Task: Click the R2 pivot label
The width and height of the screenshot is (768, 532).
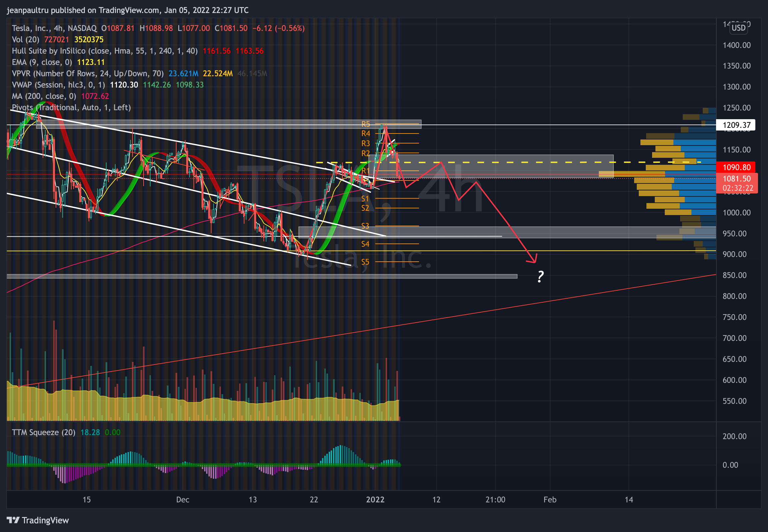Action: (x=365, y=154)
